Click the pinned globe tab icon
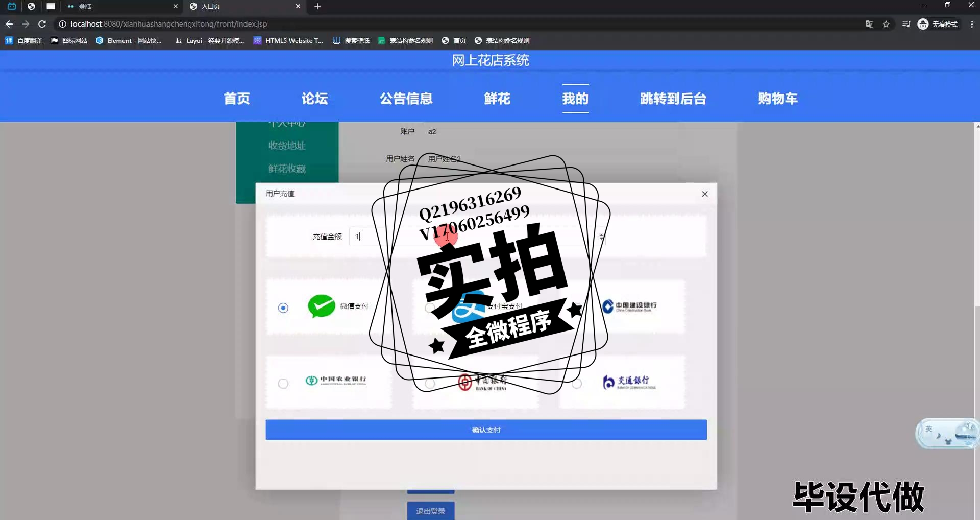This screenshot has width=980, height=520. tap(31, 6)
